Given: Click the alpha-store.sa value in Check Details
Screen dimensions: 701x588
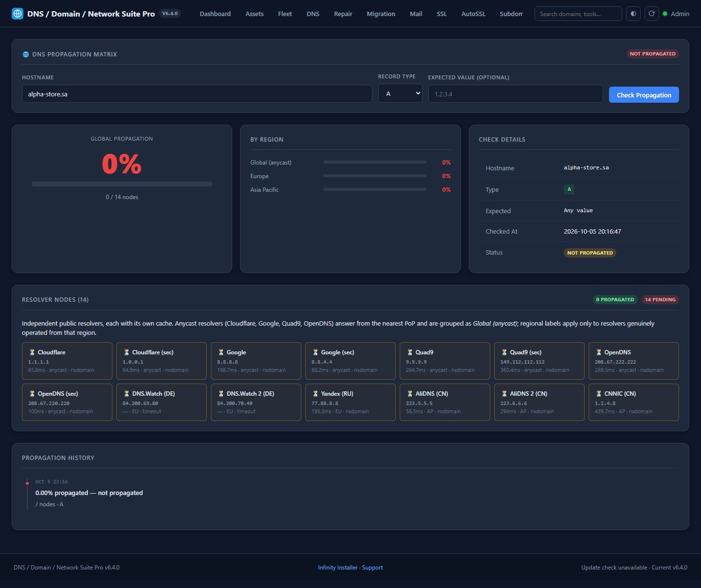Looking at the screenshot, I should coord(586,167).
